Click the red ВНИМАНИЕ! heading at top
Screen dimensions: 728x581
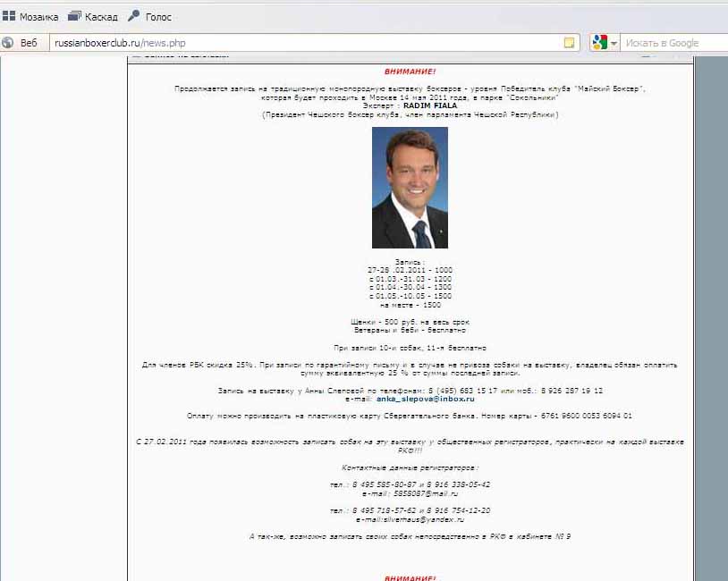pos(410,71)
